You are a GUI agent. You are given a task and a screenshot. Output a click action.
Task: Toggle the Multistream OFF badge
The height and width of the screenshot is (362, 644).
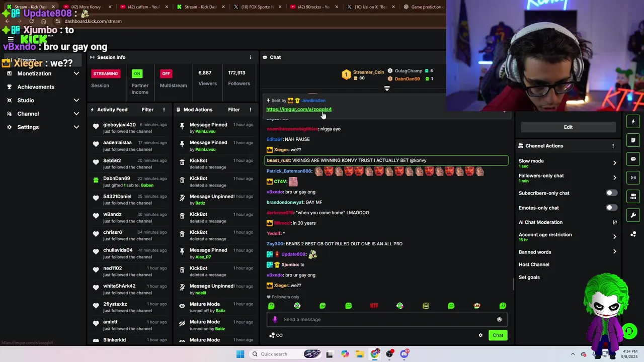166,73
